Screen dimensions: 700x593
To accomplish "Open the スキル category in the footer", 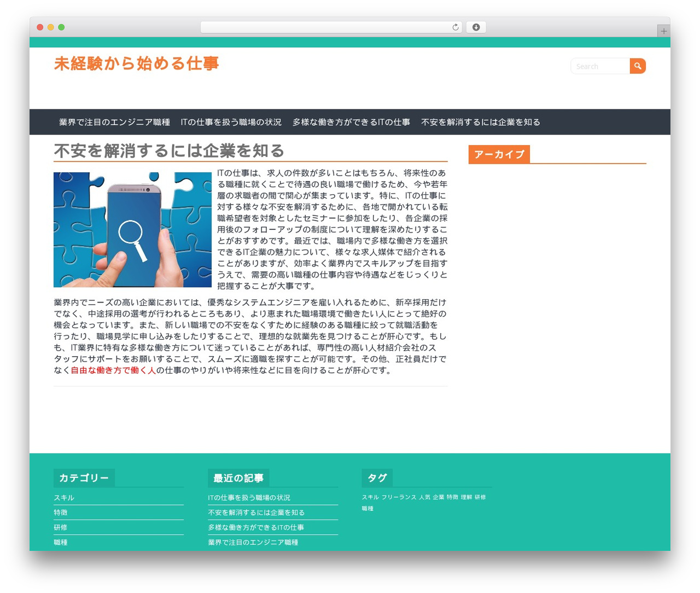I will [64, 498].
